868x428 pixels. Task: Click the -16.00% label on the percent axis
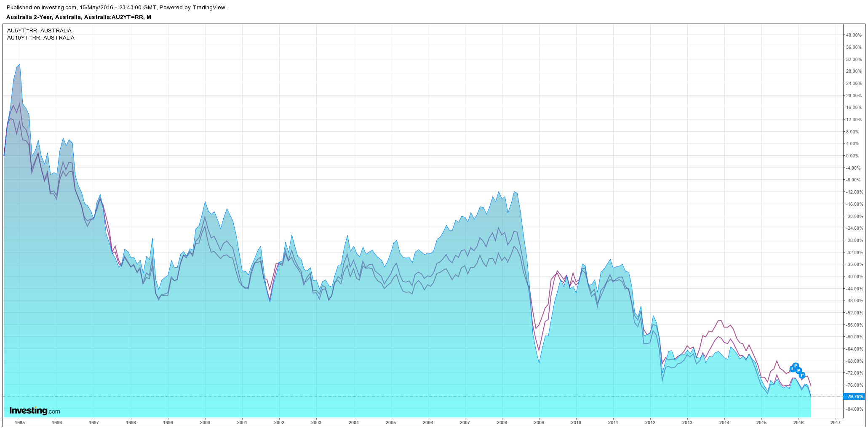[855, 204]
